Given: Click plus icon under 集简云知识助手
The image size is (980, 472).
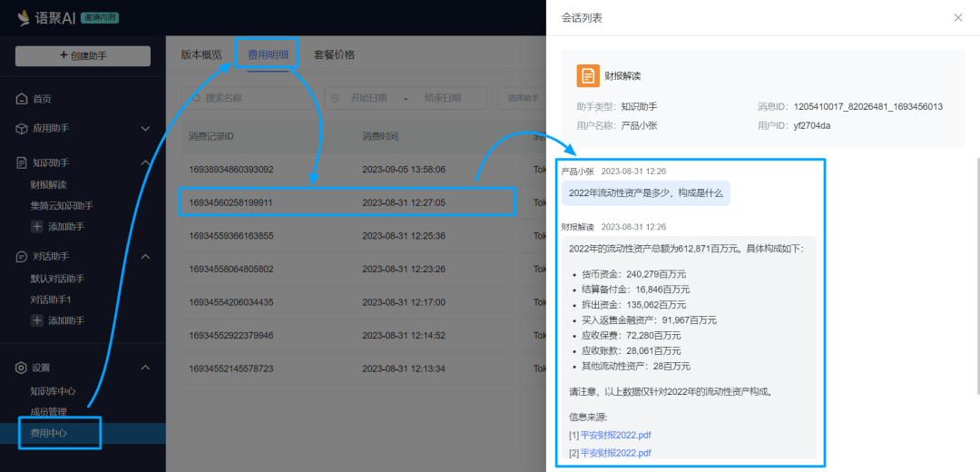Looking at the screenshot, I should click(x=37, y=226).
